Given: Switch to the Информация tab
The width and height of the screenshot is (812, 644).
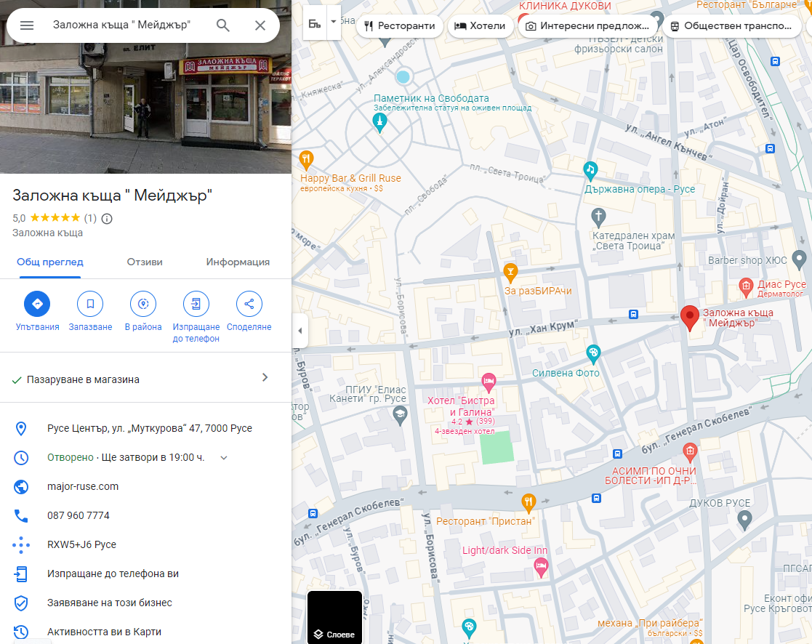Looking at the screenshot, I should 238,262.
